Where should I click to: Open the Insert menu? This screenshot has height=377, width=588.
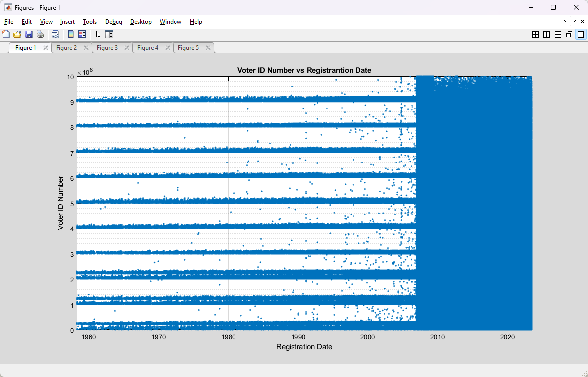67,22
